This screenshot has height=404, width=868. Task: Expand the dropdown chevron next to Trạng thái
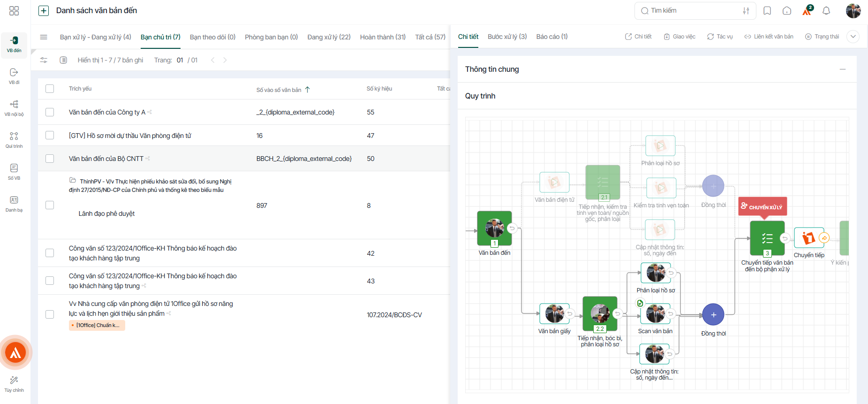(x=853, y=37)
